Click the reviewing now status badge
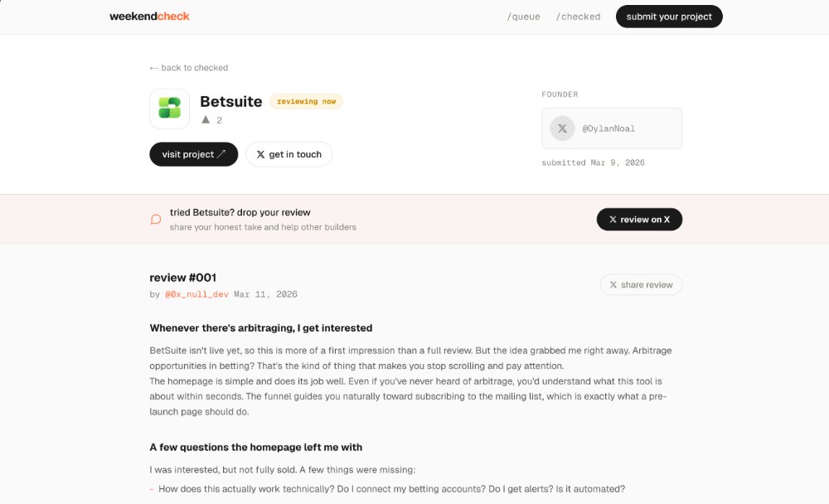The image size is (829, 504). [306, 101]
